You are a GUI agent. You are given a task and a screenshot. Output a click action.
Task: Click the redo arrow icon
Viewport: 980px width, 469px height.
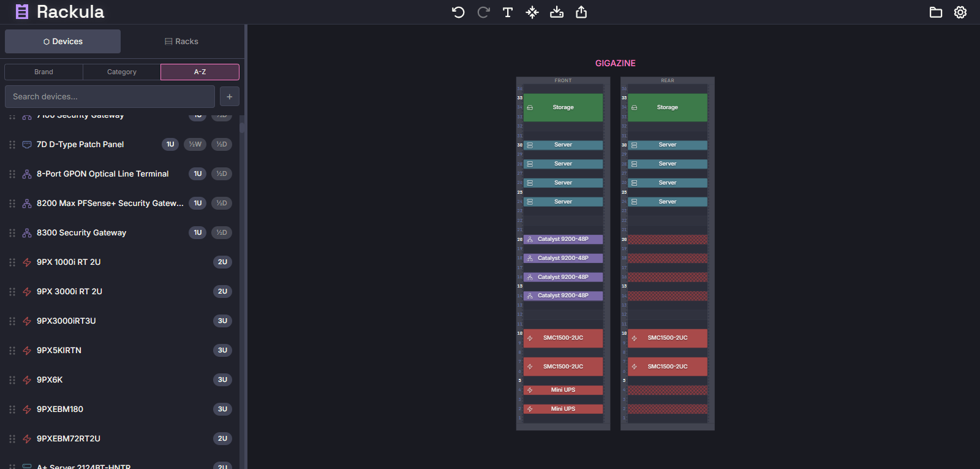point(483,12)
